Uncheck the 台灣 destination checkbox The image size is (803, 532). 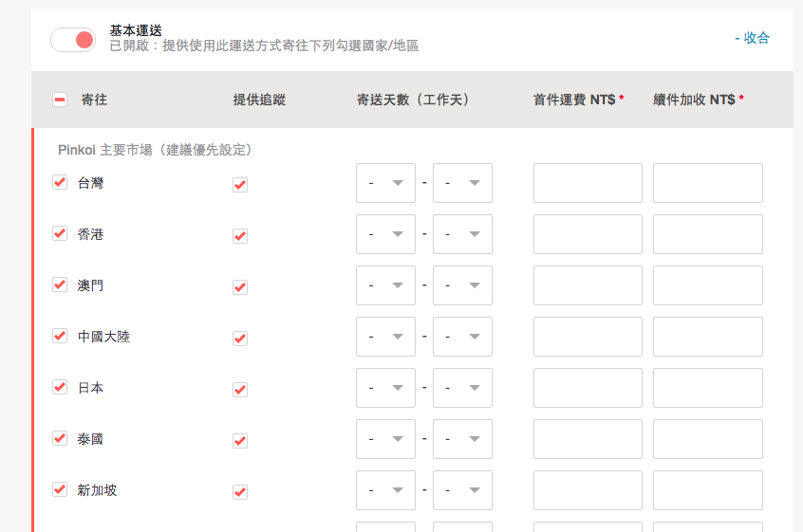[60, 182]
